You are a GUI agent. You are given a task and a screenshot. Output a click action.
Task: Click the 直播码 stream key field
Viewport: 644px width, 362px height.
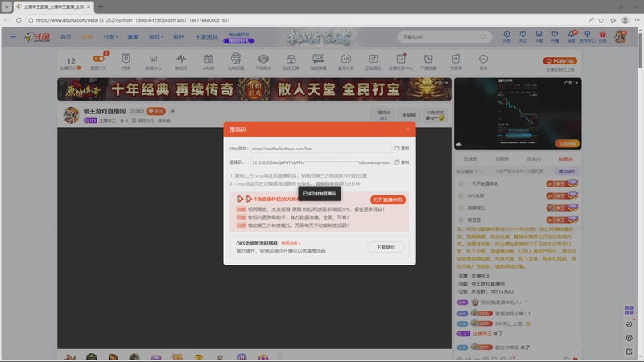point(320,162)
